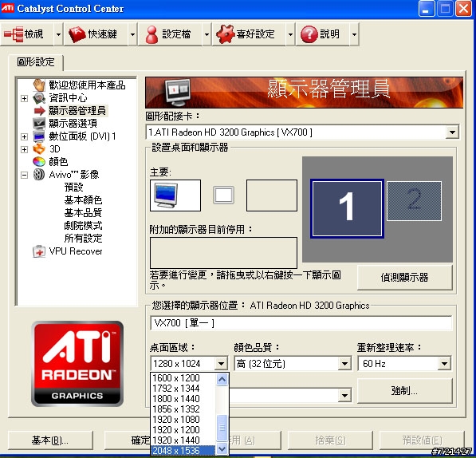Viewport: 476px width, 458px height.
Task: Click the small blank display box icon
Action: (x=223, y=195)
